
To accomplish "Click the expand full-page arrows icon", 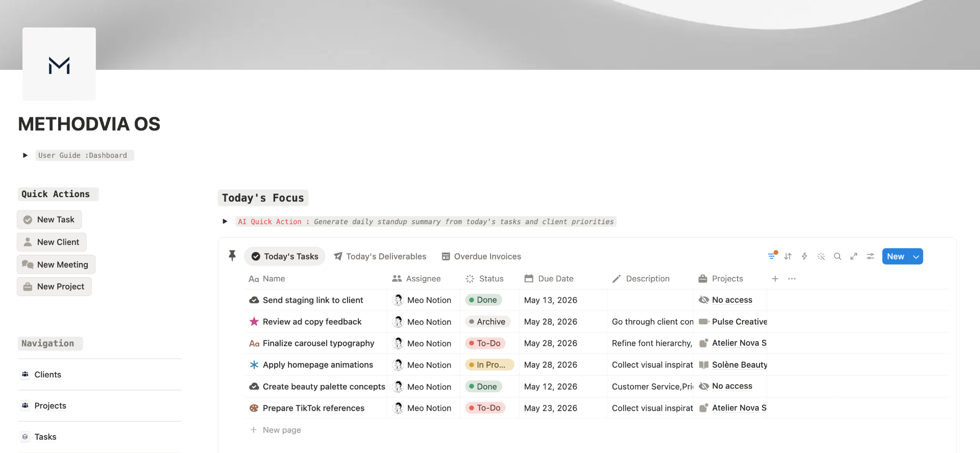I will 854,256.
